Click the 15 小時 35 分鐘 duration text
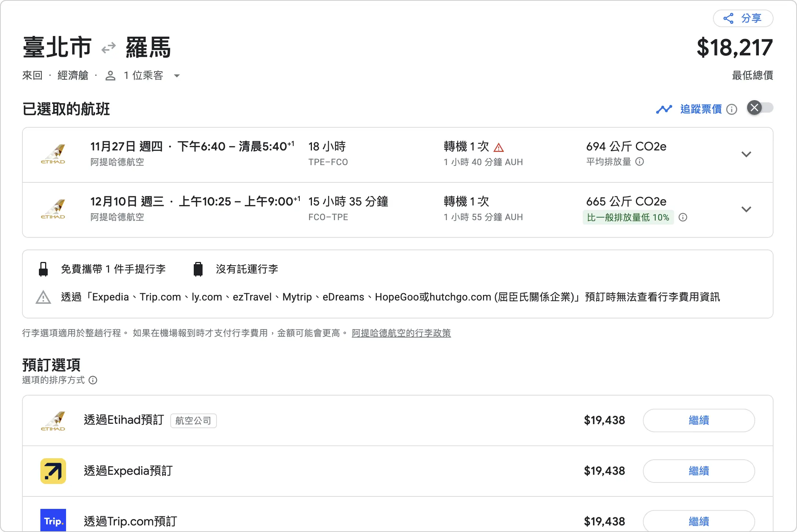The height and width of the screenshot is (532, 797). click(348, 201)
